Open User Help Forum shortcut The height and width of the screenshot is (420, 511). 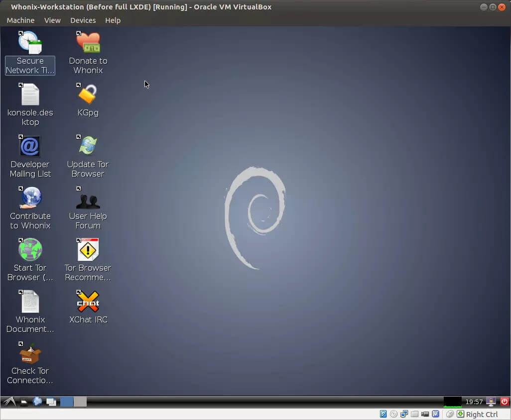click(x=88, y=198)
